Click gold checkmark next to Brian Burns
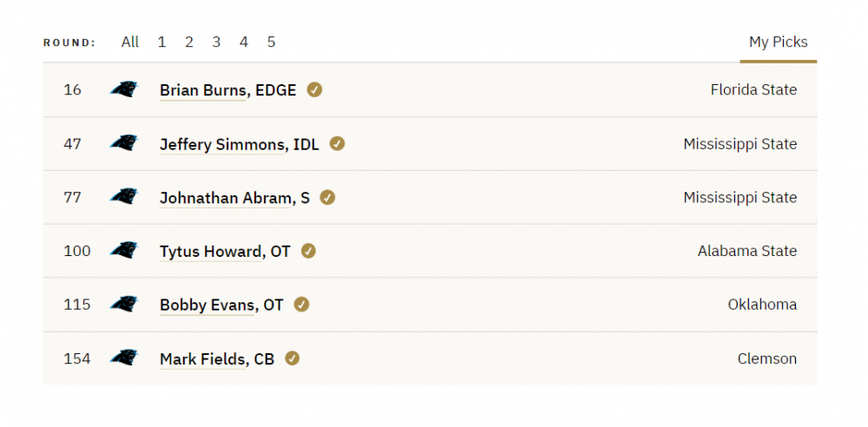 click(314, 89)
